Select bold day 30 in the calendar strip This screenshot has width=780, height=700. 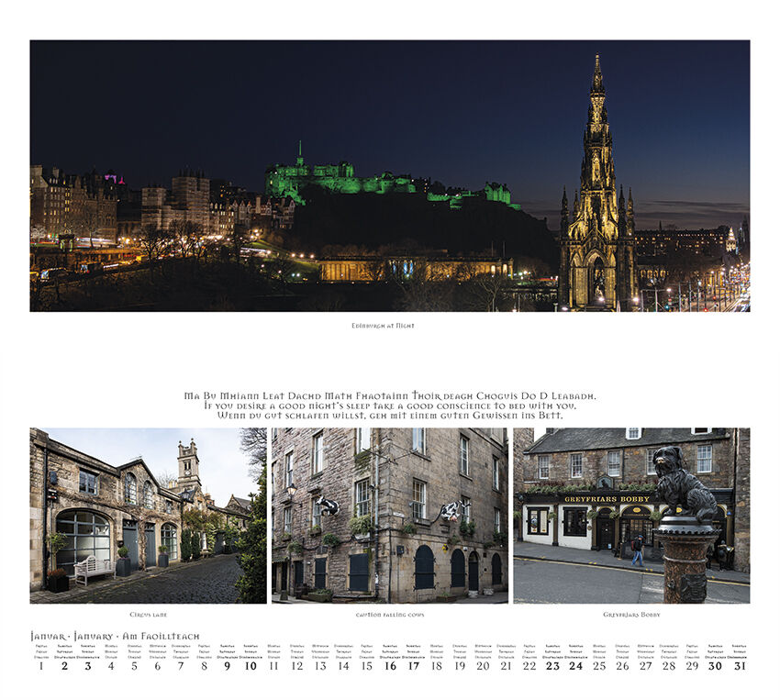716,666
